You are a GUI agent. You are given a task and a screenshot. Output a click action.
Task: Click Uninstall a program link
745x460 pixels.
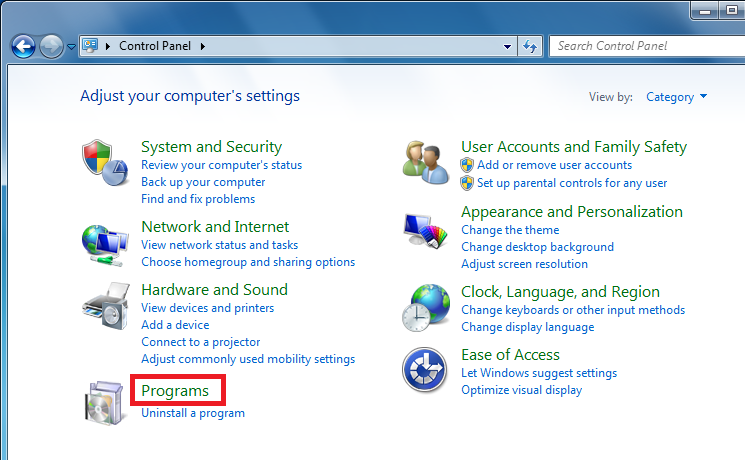pos(193,413)
